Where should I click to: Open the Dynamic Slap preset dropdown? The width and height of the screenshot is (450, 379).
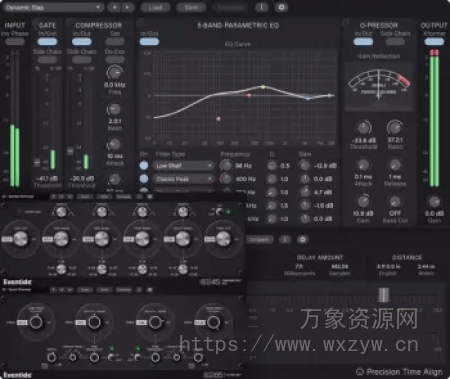coord(53,7)
